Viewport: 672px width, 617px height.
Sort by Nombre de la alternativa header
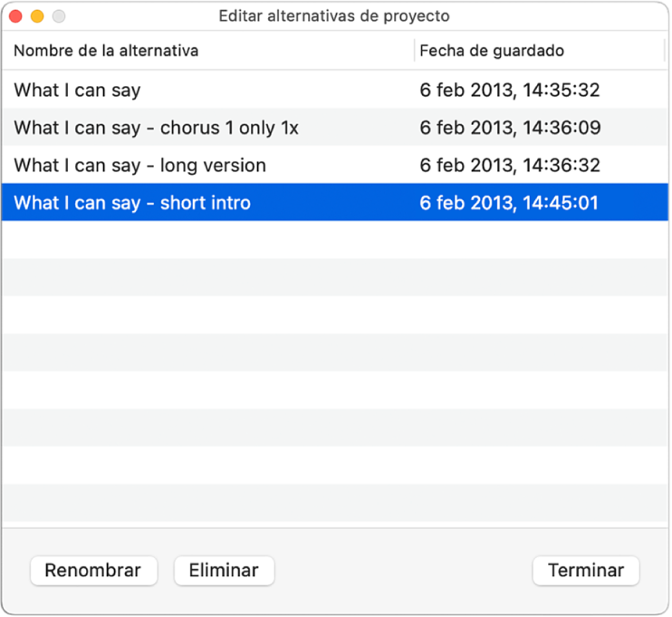tap(106, 51)
